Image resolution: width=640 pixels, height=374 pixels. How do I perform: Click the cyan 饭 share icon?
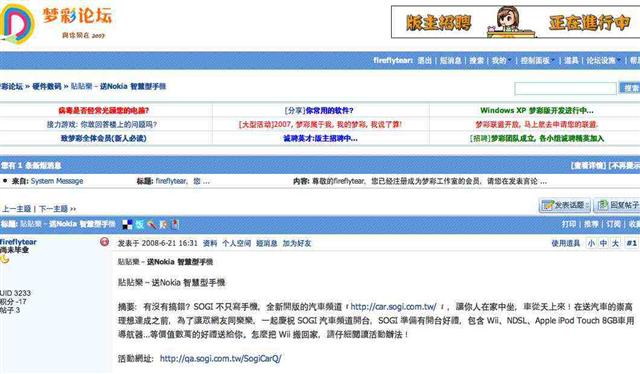point(140,224)
